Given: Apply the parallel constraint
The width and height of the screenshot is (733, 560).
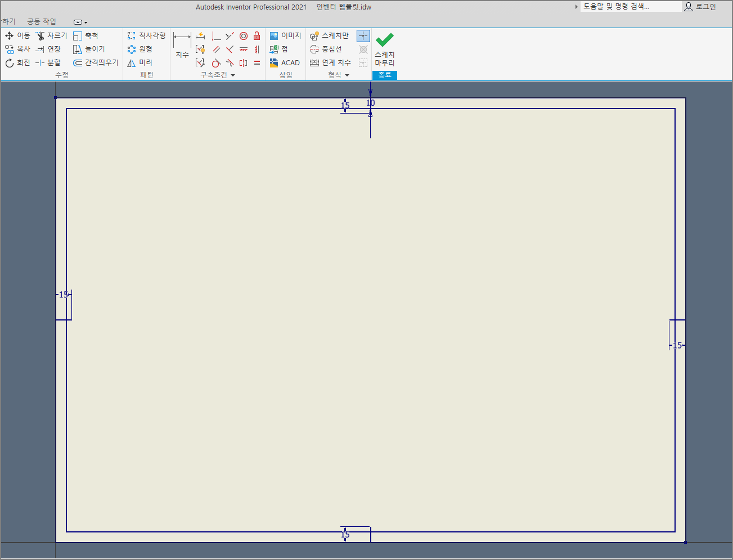Looking at the screenshot, I should (x=216, y=49).
